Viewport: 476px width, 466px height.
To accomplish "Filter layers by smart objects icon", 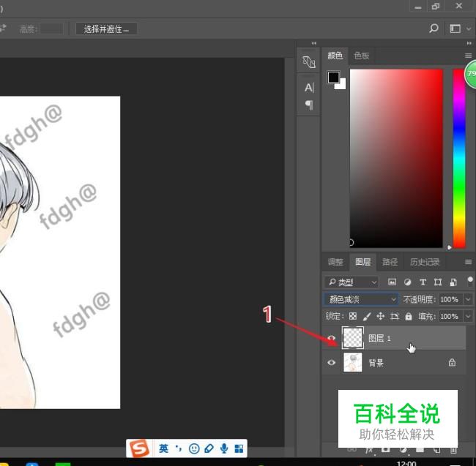I will click(x=453, y=282).
